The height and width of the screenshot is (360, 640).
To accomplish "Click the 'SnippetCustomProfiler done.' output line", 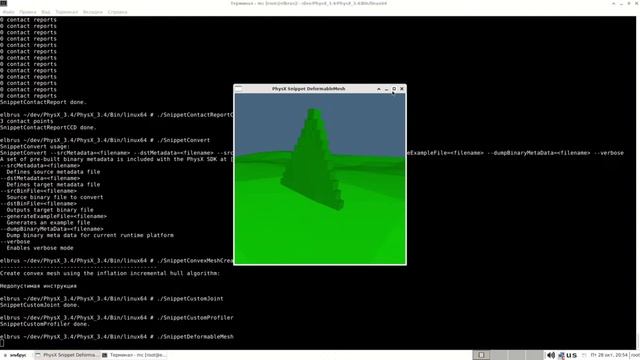I will (x=44, y=324).
